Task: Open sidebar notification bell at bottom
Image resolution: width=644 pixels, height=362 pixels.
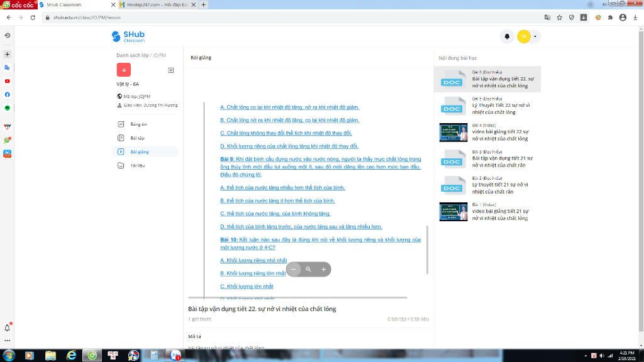Action: pos(8,327)
